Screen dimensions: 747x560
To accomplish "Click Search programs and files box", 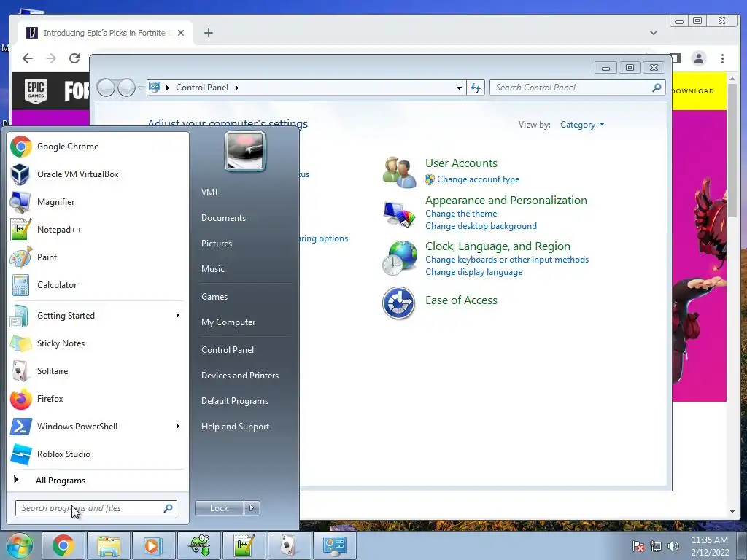I will pyautogui.click(x=96, y=508).
